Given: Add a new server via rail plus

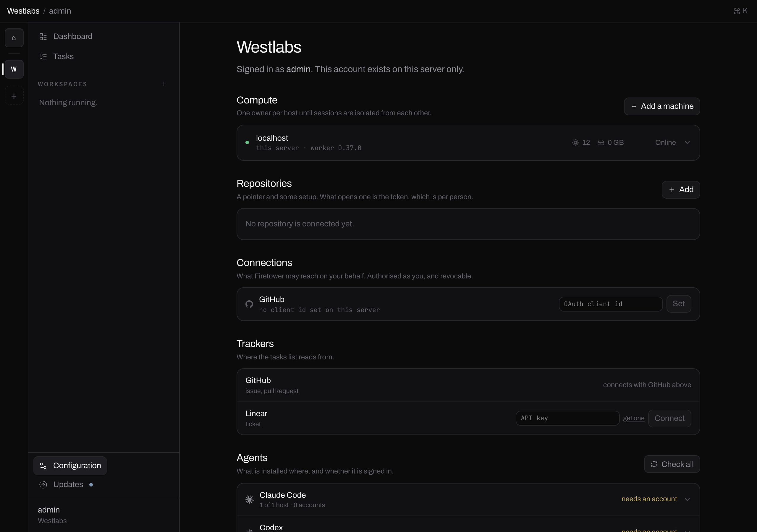Looking at the screenshot, I should [x=14, y=96].
